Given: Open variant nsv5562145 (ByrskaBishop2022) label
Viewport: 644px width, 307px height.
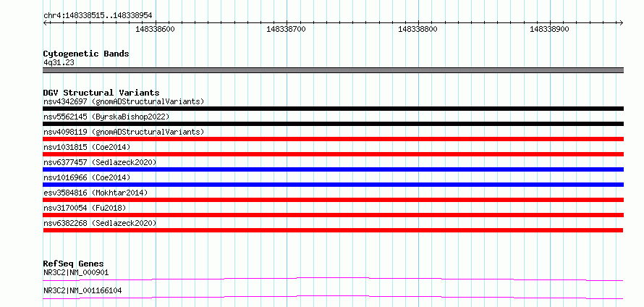Looking at the screenshot, I should click(x=106, y=117).
